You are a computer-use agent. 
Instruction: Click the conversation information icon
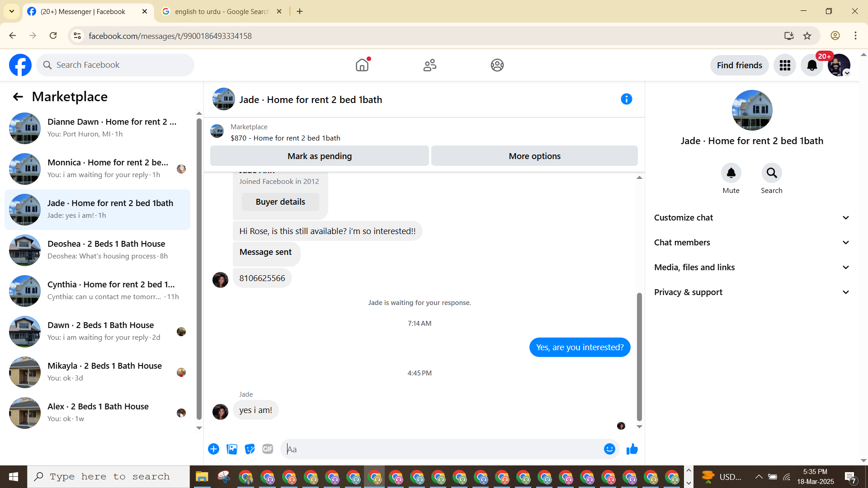626,99
